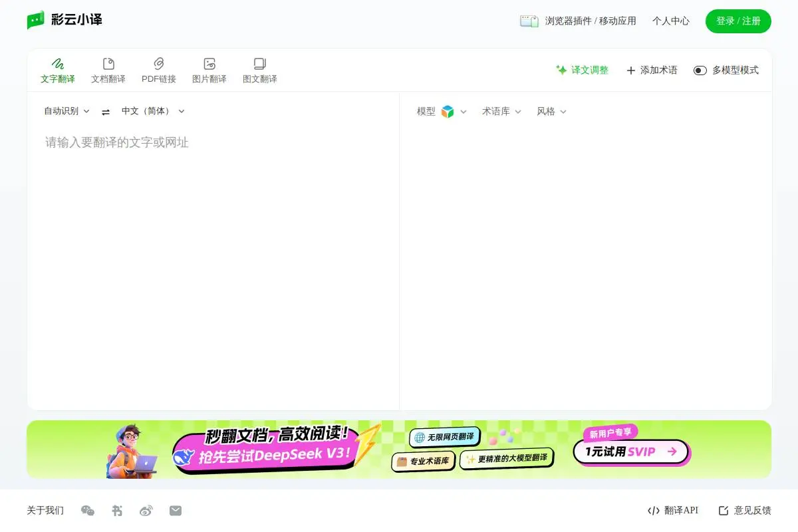Viewport: 798px width, 532px height.
Task: Open the 自动识别 source language dropdown
Action: click(66, 111)
